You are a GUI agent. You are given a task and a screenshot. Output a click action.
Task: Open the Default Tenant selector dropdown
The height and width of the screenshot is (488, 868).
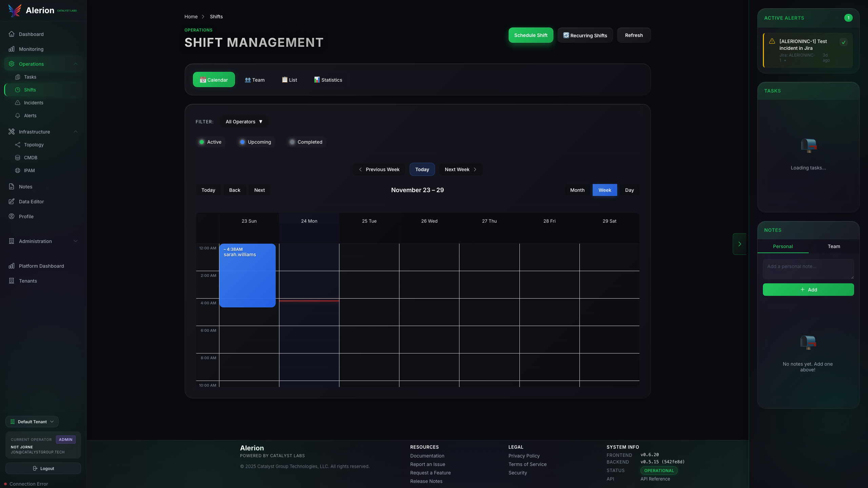point(32,422)
